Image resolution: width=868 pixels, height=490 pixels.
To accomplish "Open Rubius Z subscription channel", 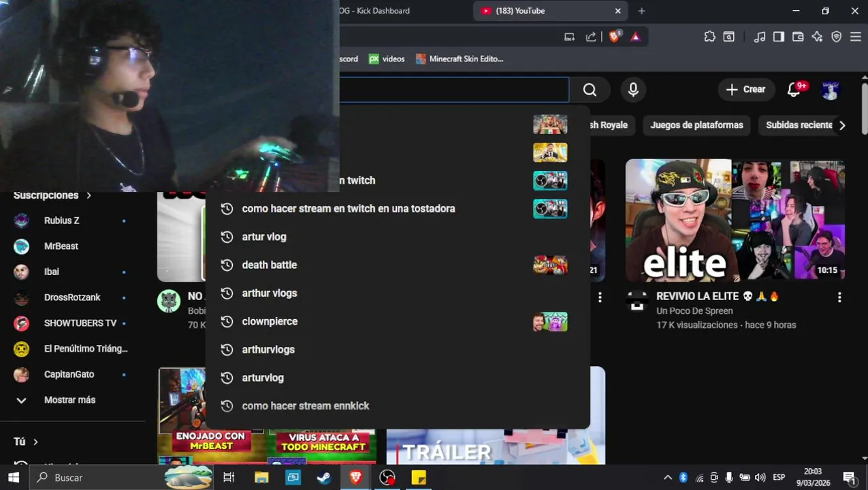I will pyautogui.click(x=73, y=220).
